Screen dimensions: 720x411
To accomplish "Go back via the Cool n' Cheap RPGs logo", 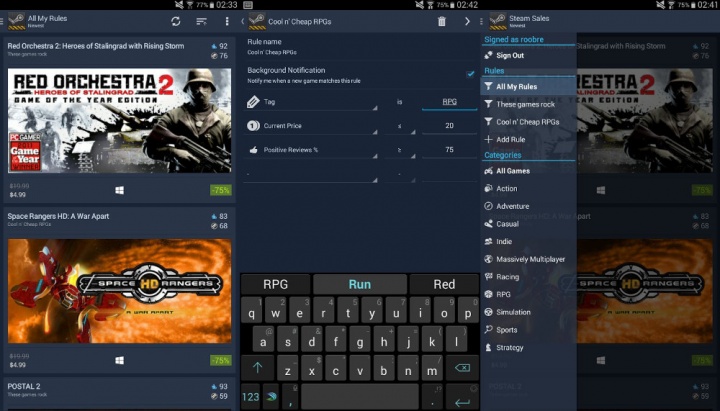I will point(257,21).
